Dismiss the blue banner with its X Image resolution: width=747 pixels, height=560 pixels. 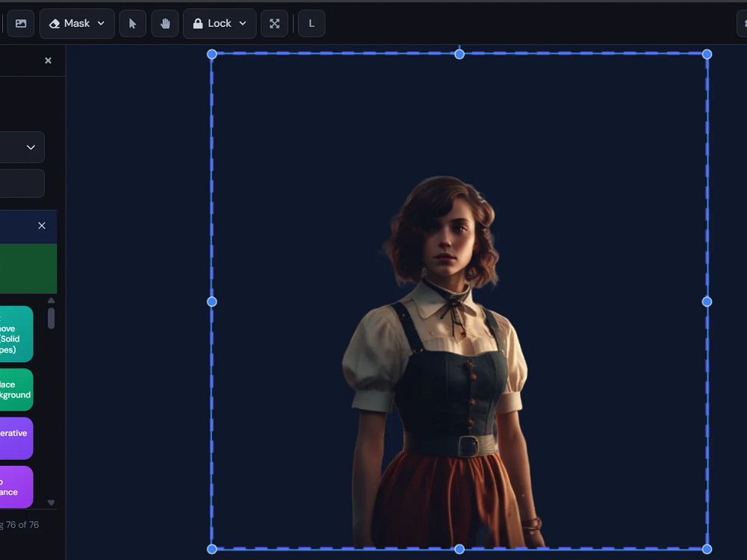[42, 225]
